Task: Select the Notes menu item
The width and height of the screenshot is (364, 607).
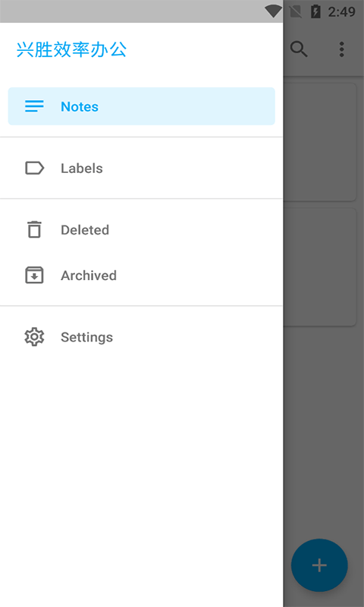Action: [x=142, y=106]
